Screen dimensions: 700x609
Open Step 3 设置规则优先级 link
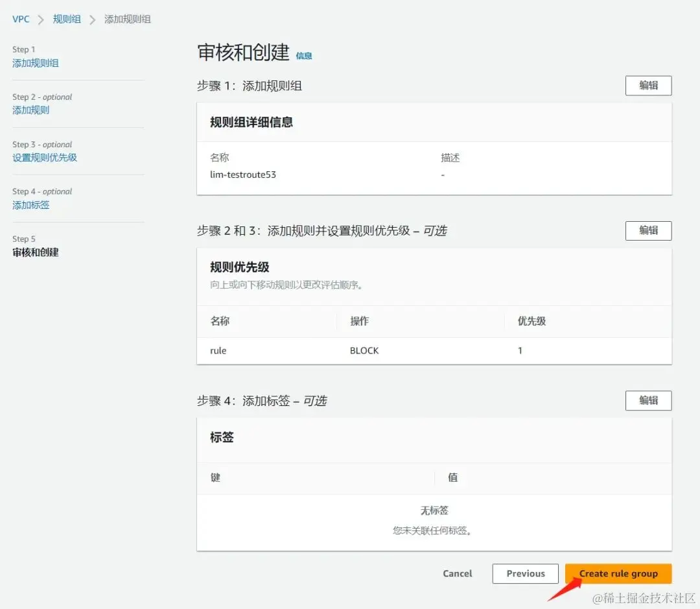(45, 158)
